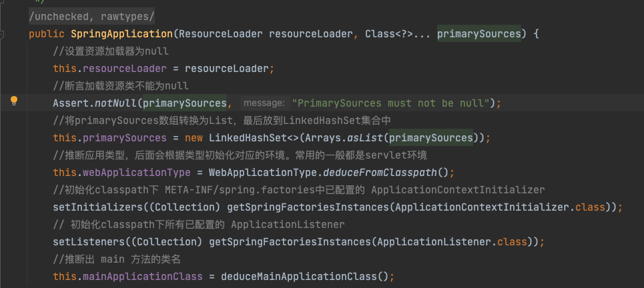The height and width of the screenshot is (288, 644).
Task: Click the comment "//设置资源加载器为null"
Action: pos(111,51)
